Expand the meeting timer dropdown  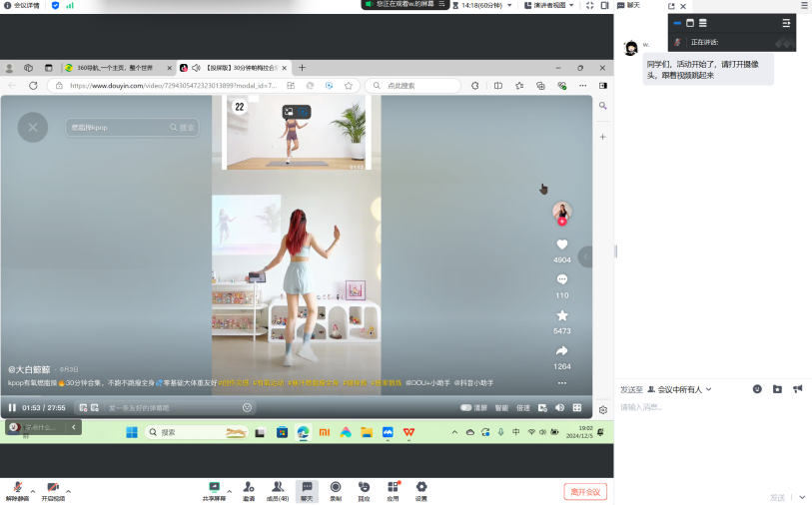pos(510,5)
